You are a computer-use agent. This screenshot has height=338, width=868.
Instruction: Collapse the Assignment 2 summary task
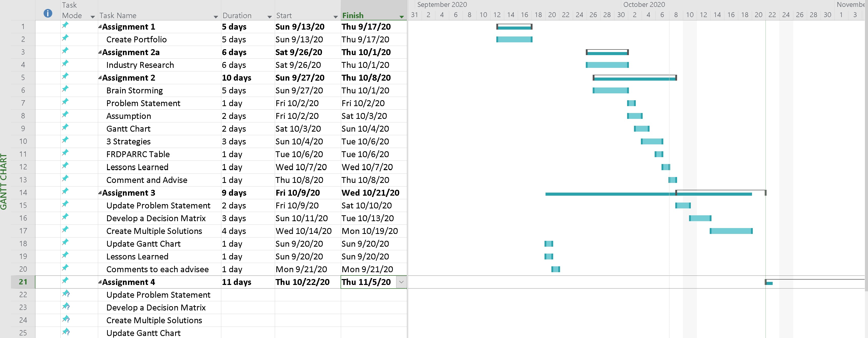[x=100, y=78]
